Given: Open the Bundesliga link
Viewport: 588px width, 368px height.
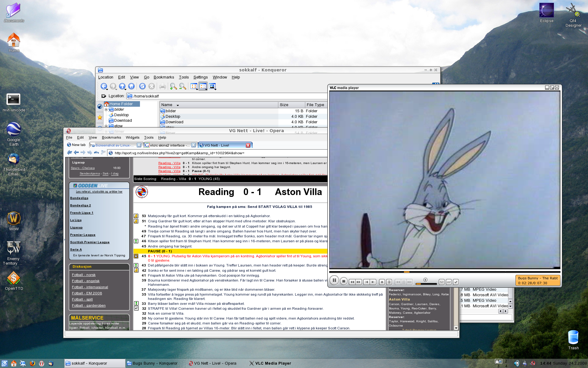Looking at the screenshot, I should click(x=79, y=198).
